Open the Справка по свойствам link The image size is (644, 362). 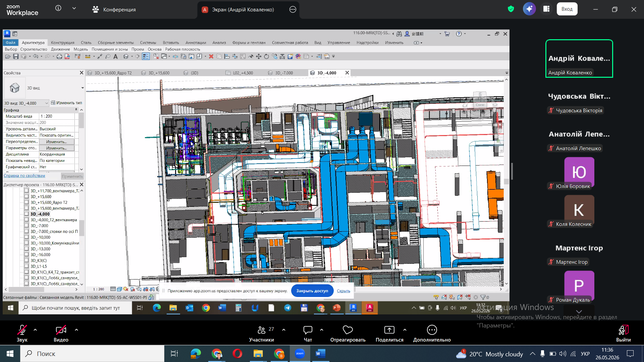point(24,176)
